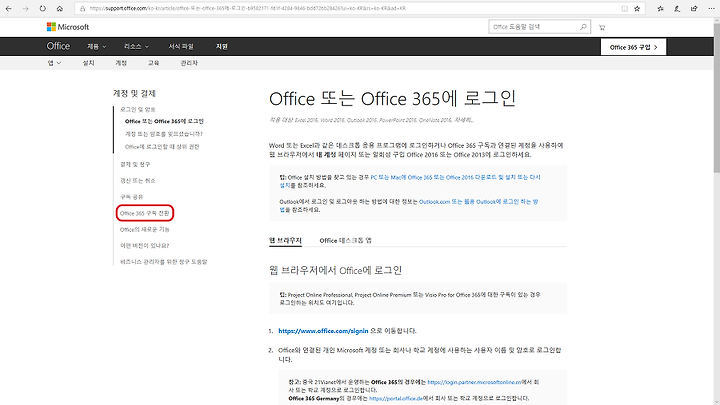The width and height of the screenshot is (720, 405).
Task: Select 계정 in the sub-navigation
Action: click(121, 63)
